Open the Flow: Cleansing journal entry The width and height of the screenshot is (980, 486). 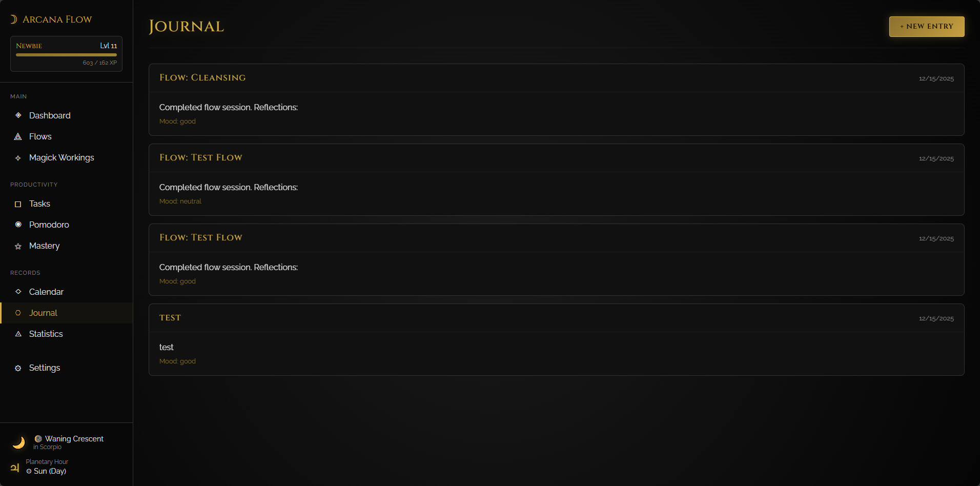[557, 99]
